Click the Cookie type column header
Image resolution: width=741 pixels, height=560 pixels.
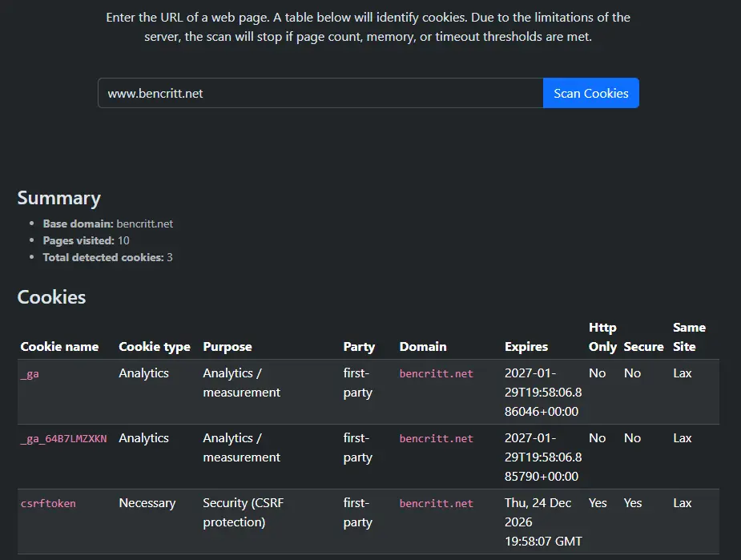click(155, 347)
